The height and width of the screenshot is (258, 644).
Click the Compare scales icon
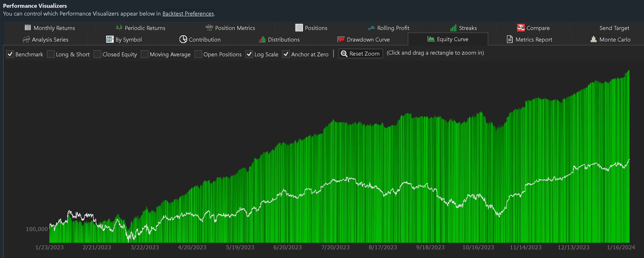(x=521, y=28)
